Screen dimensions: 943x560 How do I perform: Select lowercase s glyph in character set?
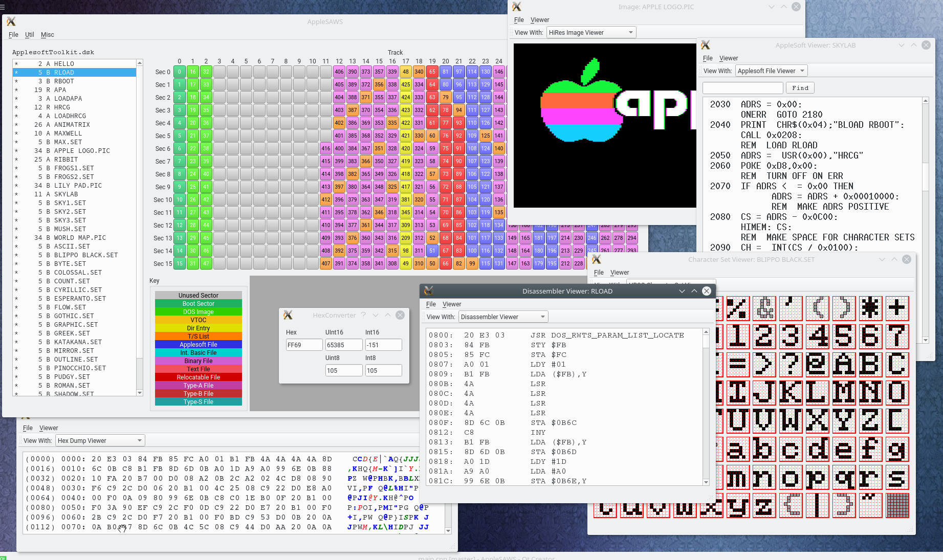click(897, 477)
